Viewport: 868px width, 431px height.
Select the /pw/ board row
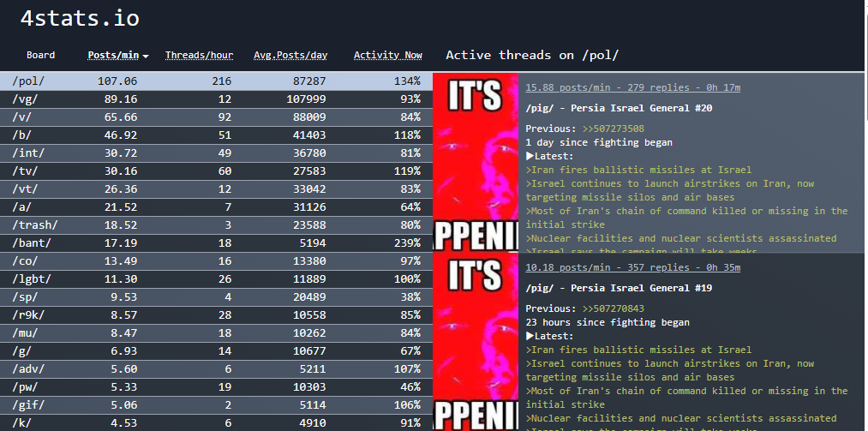[216, 386]
